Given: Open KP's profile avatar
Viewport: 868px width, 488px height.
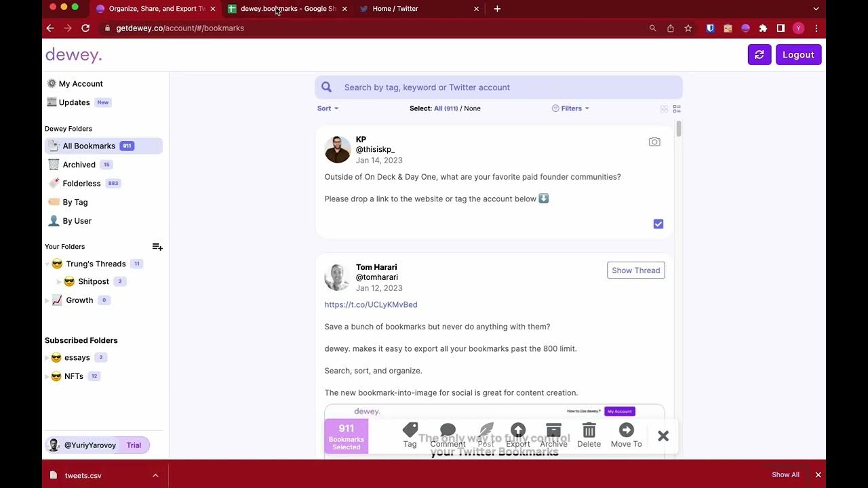Looking at the screenshot, I should (338, 150).
